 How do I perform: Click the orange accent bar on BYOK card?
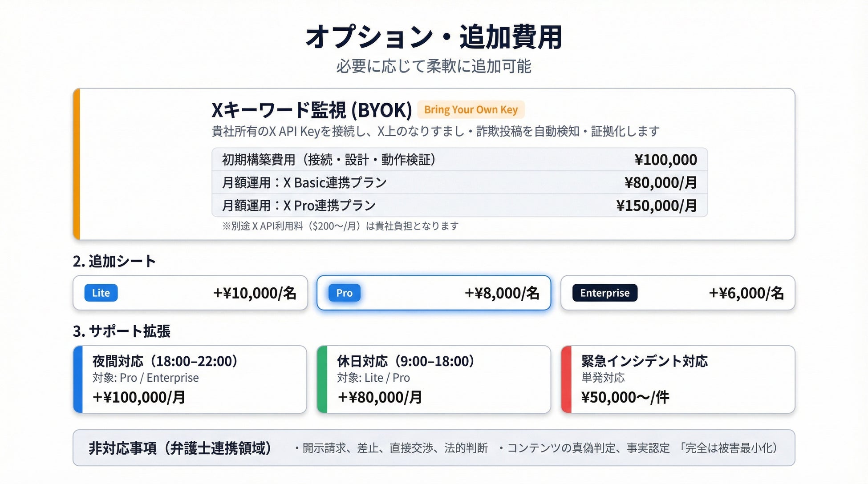point(77,164)
